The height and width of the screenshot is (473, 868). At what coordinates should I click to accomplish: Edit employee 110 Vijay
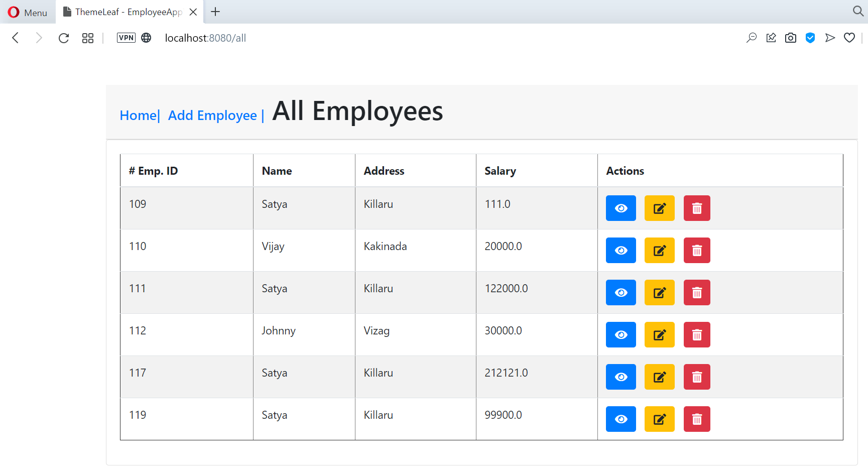click(x=659, y=251)
